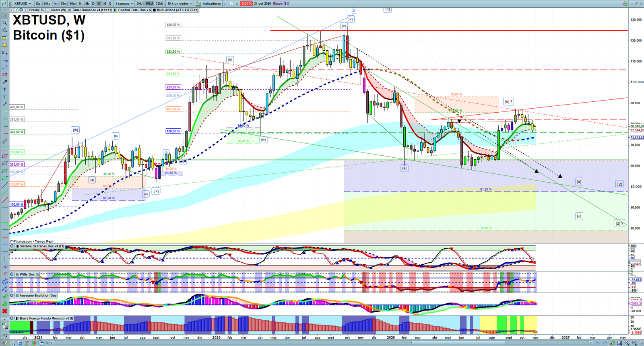Viewport: 644px width, 346px height.
Task: Click the 10kU units button
Action: (x=149, y=4)
